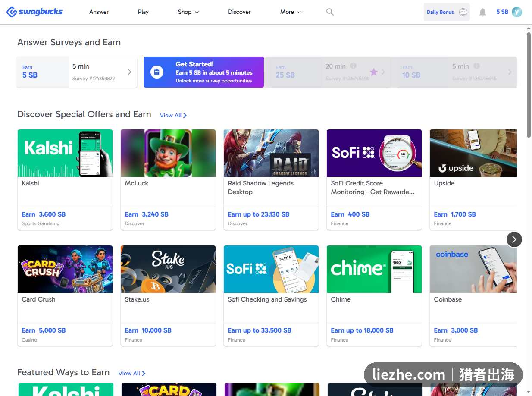Click arrow on the 10 SB survey
This screenshot has height=396, width=532.
pyautogui.click(x=510, y=72)
